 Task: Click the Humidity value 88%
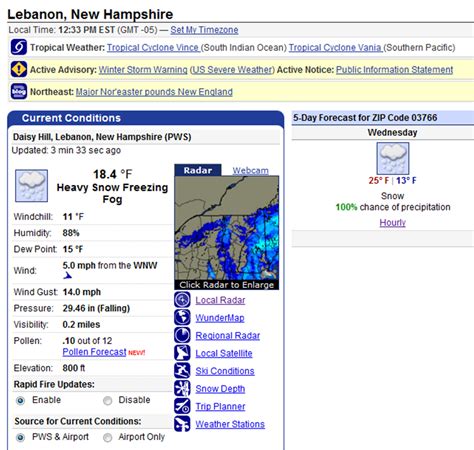point(71,233)
